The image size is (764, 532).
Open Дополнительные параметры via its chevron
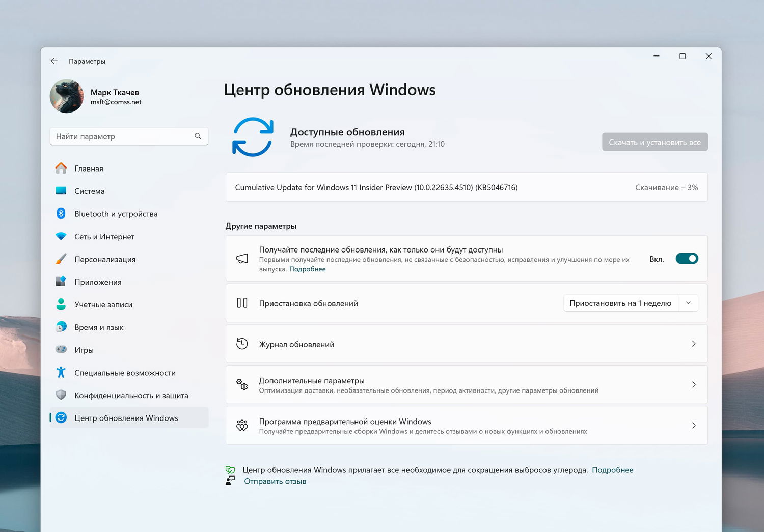click(694, 384)
